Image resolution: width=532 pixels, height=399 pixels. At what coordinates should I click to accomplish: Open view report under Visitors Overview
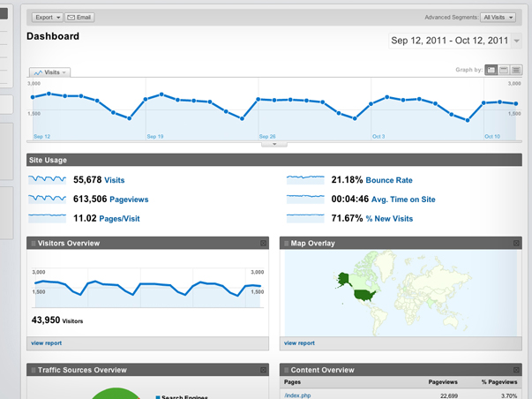(x=47, y=343)
